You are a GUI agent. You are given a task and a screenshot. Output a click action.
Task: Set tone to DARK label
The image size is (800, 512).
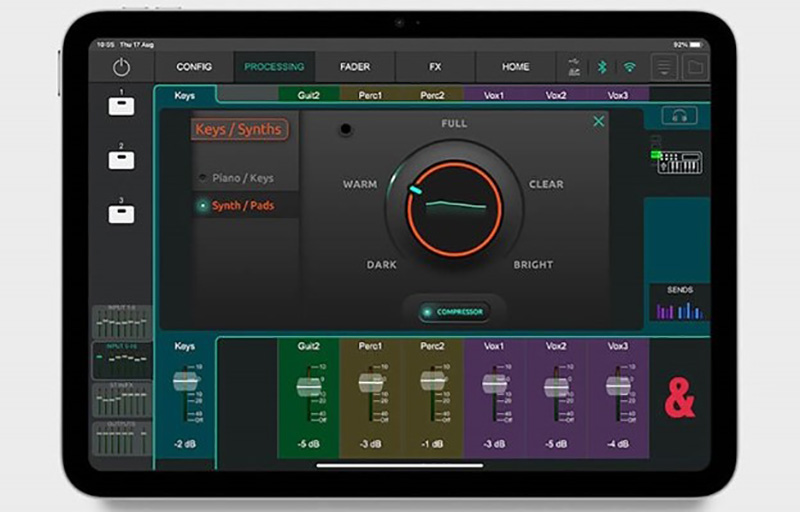tap(382, 265)
